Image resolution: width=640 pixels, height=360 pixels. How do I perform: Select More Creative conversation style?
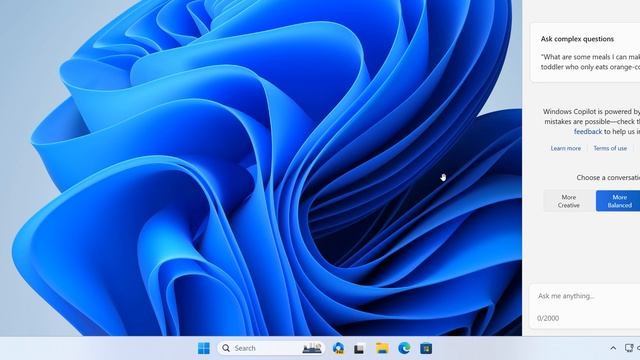pos(569,201)
